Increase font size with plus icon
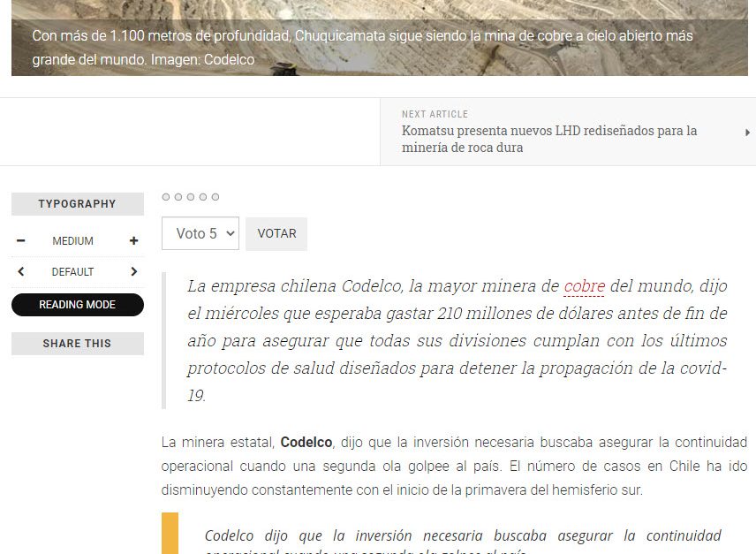 click(x=133, y=241)
